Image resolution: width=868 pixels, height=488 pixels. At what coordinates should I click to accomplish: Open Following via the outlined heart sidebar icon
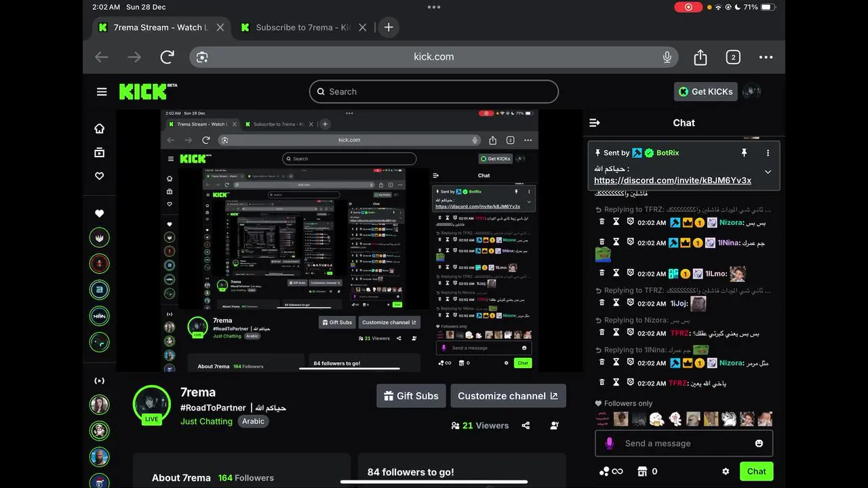(x=100, y=176)
